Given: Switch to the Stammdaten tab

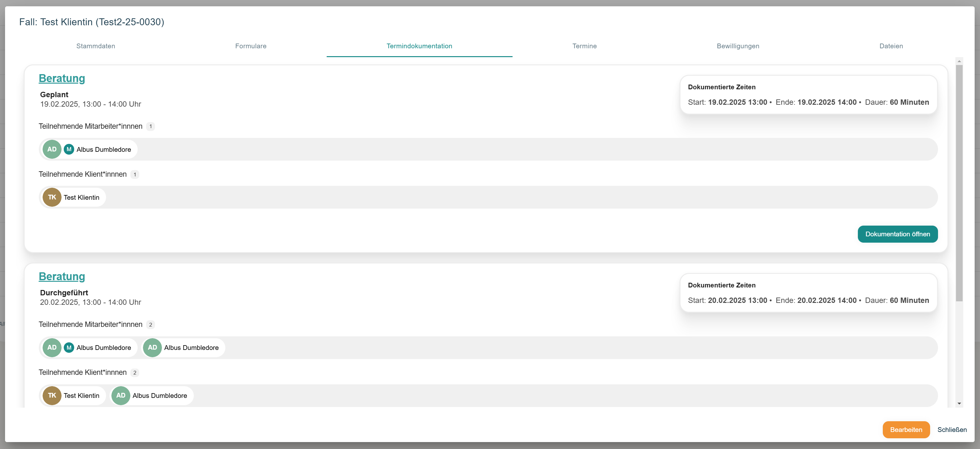Looking at the screenshot, I should [96, 46].
